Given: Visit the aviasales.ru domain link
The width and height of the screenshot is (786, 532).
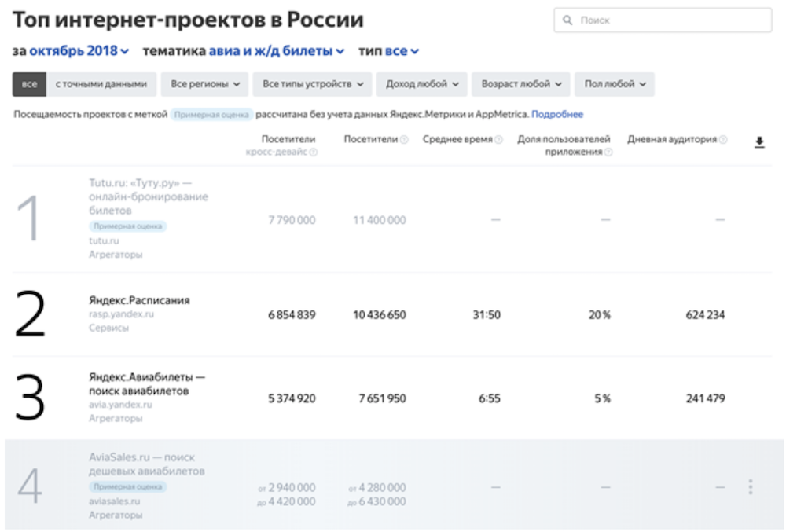Looking at the screenshot, I should click(x=114, y=501).
